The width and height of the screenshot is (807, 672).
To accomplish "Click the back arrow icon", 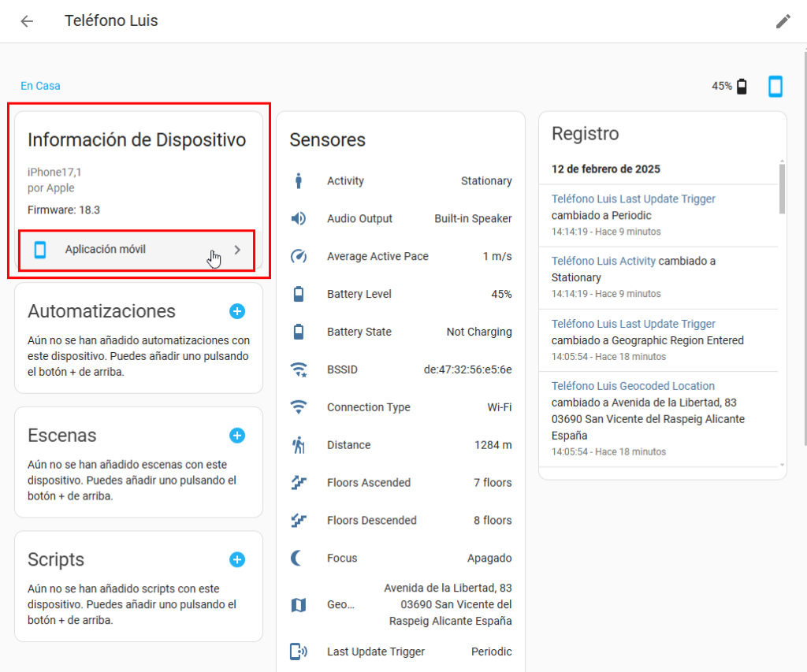I will coord(27,21).
